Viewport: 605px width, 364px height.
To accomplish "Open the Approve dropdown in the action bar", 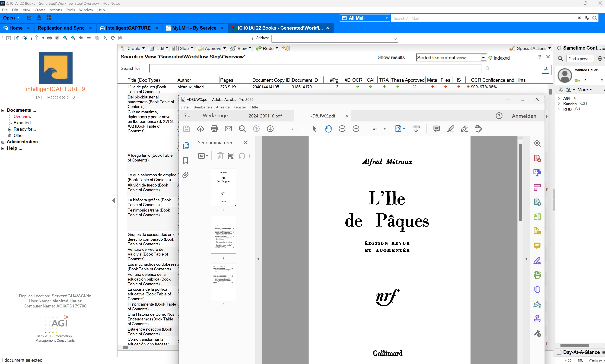I will (212, 48).
